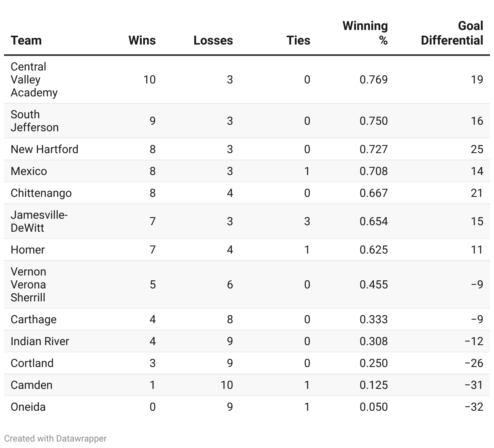Image resolution: width=494 pixels, height=448 pixels.
Task: Select the Jamesville-DeWitt team name
Action: tap(39, 222)
